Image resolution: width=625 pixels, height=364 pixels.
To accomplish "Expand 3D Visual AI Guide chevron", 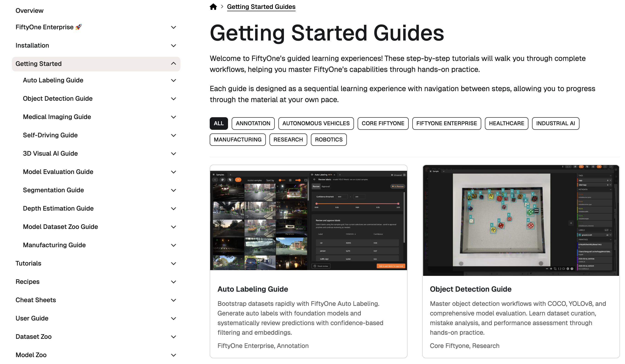I will click(x=173, y=154).
